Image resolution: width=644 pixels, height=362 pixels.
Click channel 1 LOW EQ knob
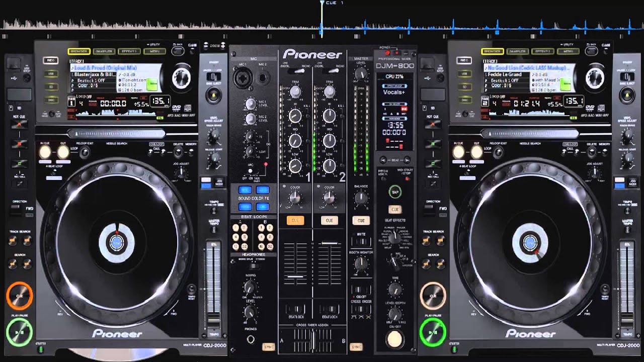[x=295, y=165]
